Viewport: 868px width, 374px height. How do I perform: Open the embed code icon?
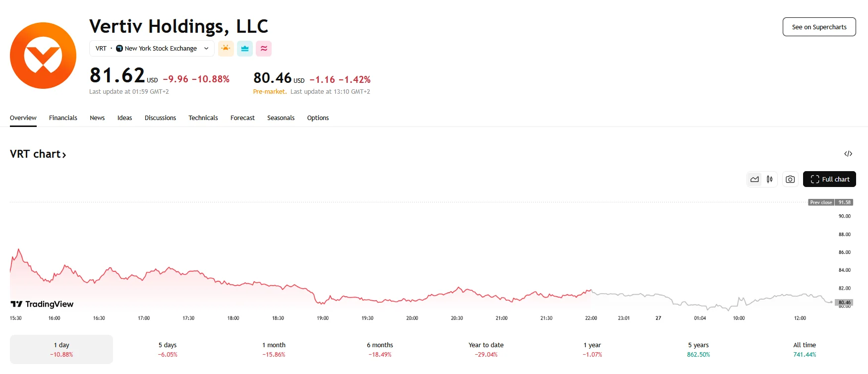pyautogui.click(x=848, y=154)
